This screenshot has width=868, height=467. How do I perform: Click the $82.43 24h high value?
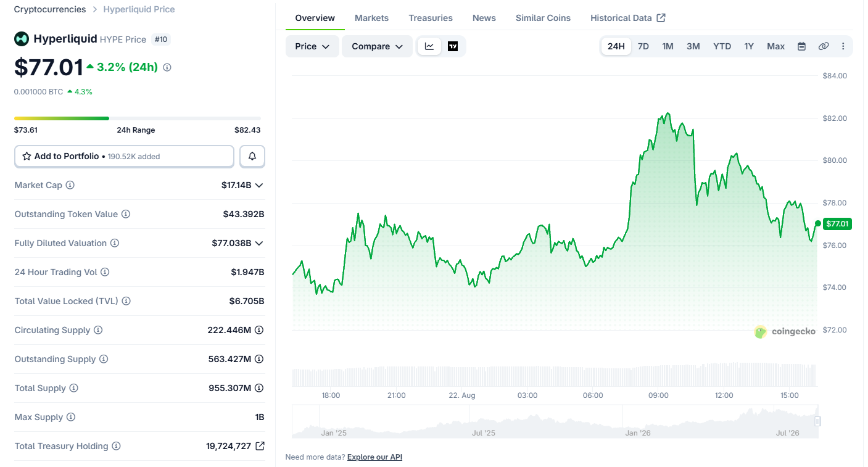[x=247, y=130]
